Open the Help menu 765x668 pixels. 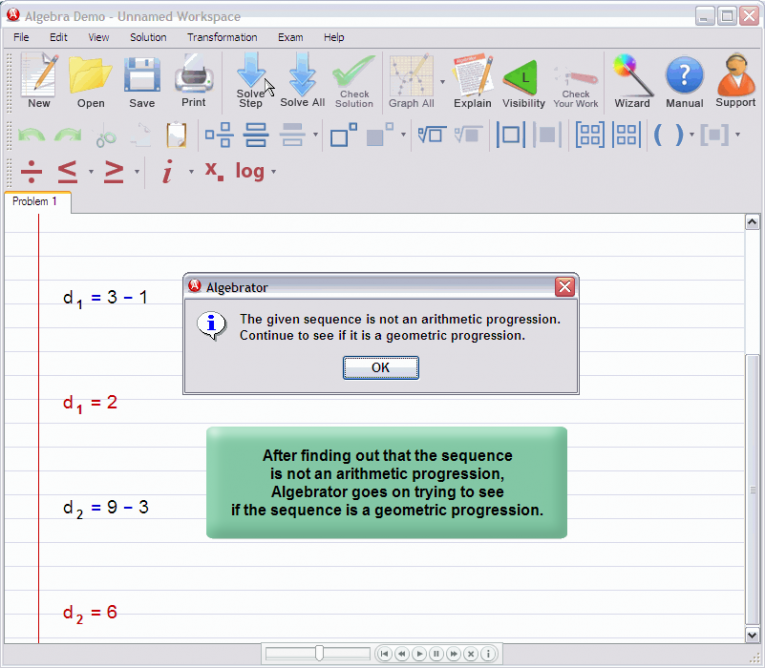point(334,37)
